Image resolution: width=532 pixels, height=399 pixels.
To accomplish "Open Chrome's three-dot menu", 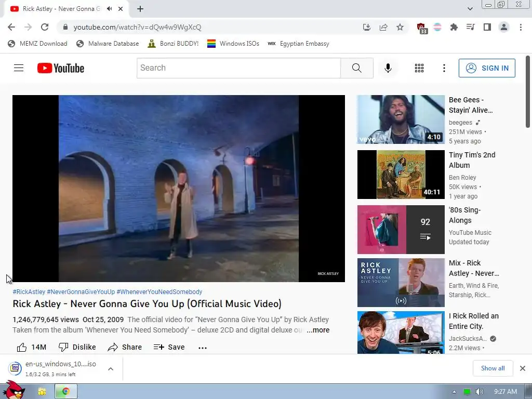I will [x=521, y=27].
